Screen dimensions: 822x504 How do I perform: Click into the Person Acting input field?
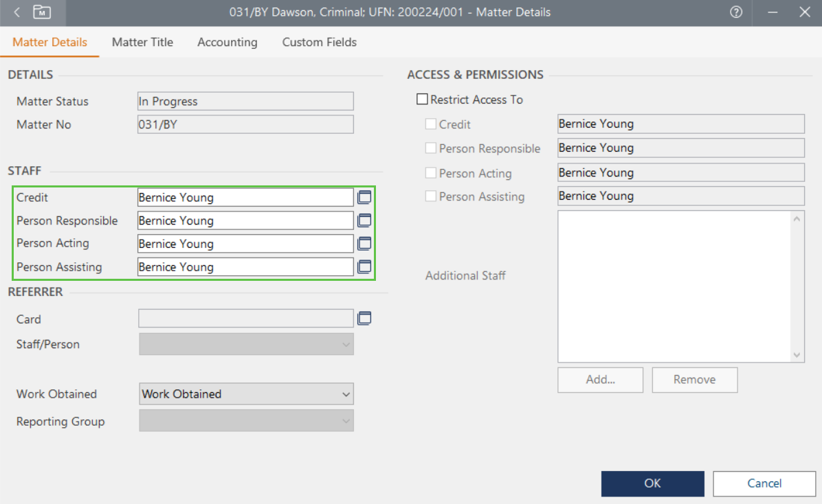[245, 244]
